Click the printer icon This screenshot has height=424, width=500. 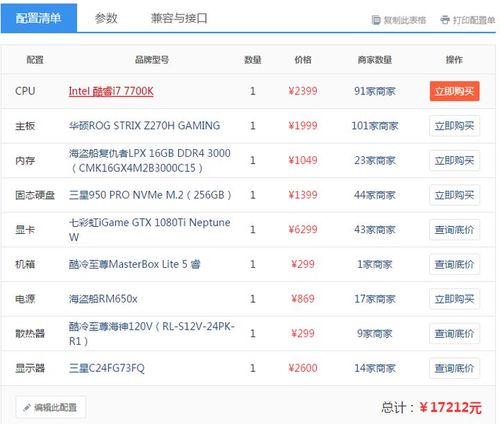[x=445, y=20]
